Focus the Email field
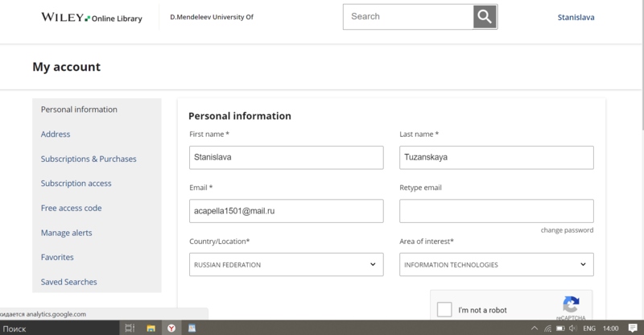Image resolution: width=644 pixels, height=335 pixels. click(x=287, y=211)
